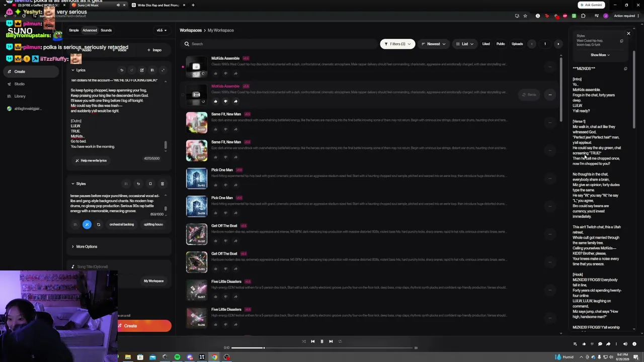Adjust volume with the speaker icon
Screen dimensions: 644x362
(x=625, y=344)
